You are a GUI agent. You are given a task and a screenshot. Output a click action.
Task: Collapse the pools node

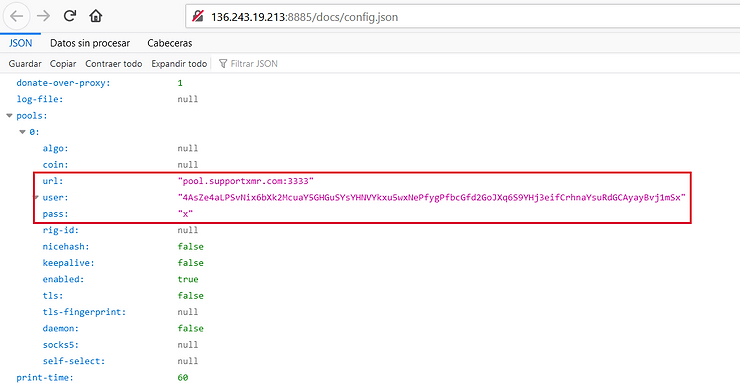9,116
